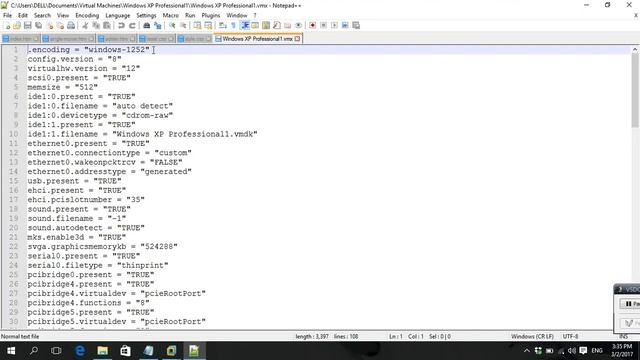Print the document with the Print icon
This screenshot has width=640, height=360.
click(x=71, y=25)
